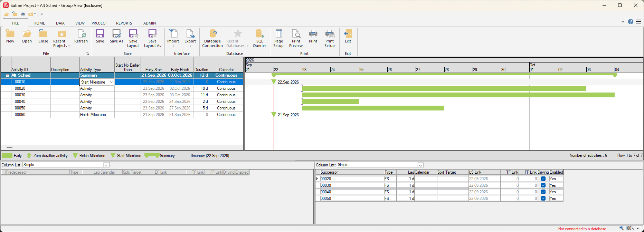
Task: Open the zoom 100% dropdown
Action: (x=638, y=229)
